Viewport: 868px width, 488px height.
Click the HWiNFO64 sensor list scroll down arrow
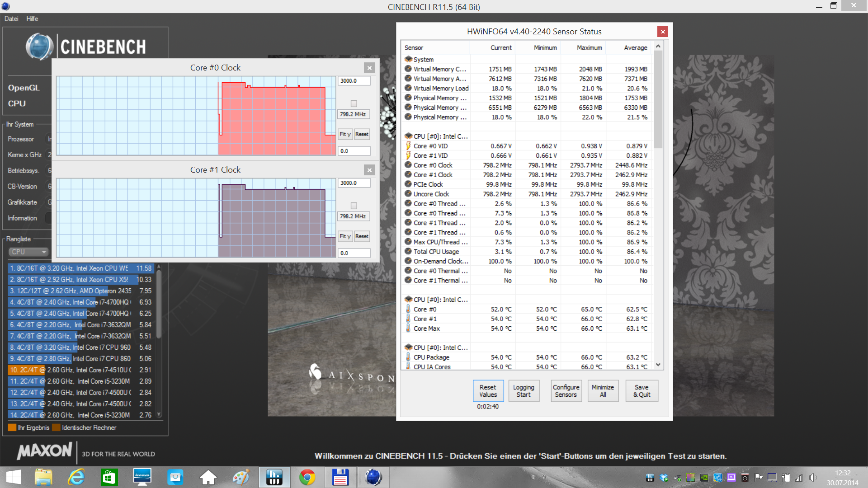pyautogui.click(x=658, y=365)
